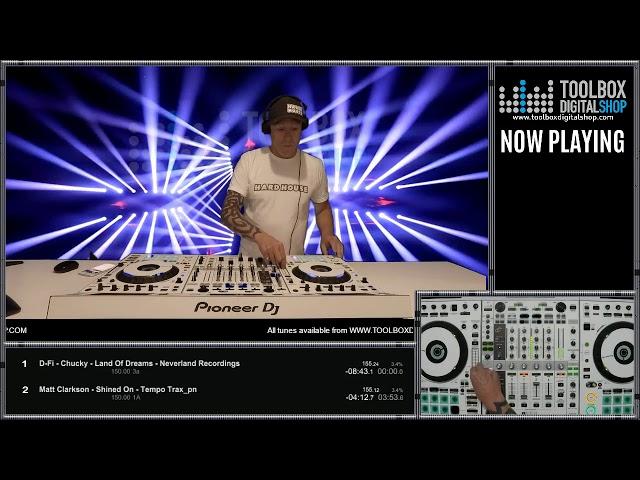Click track 1 remaining time -08:43.1

[357, 371]
